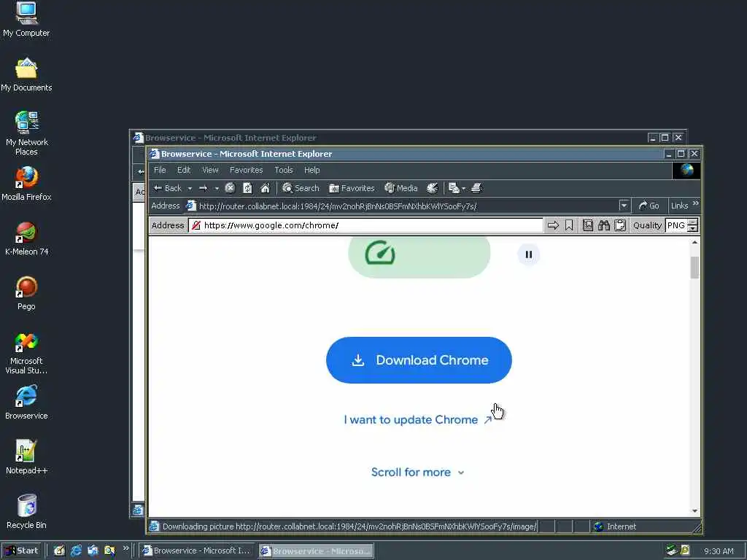
Task: Click the Back button in IE toolbar
Action: click(168, 188)
